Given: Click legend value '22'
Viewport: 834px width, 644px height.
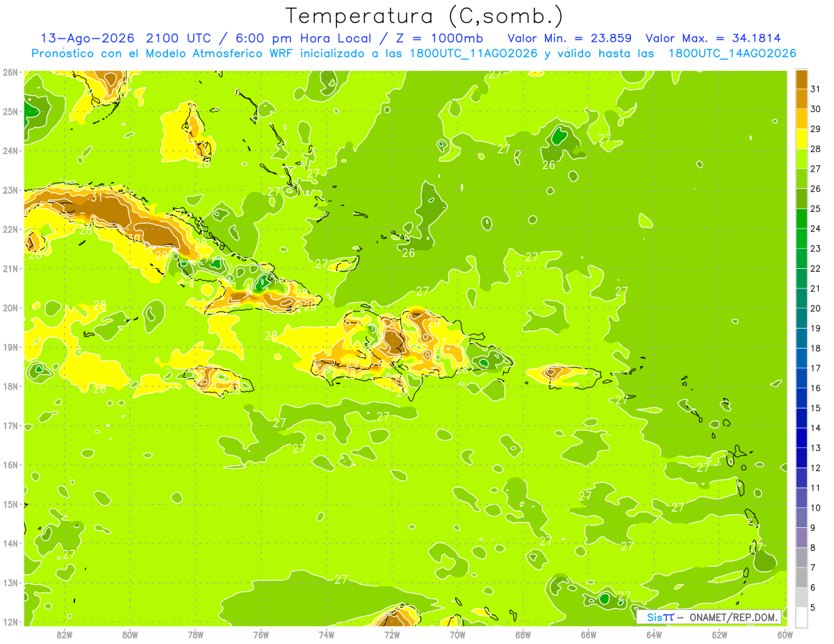Looking at the screenshot, I should click(x=816, y=268).
